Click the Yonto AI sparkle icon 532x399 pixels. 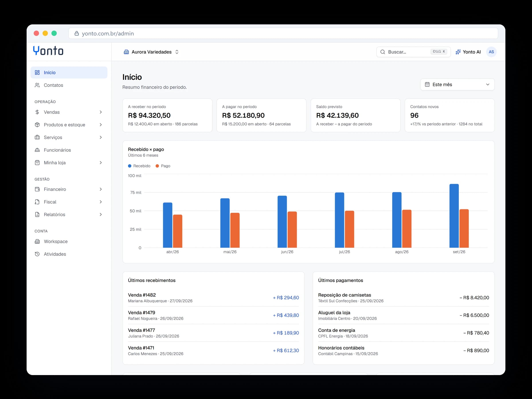point(458,52)
